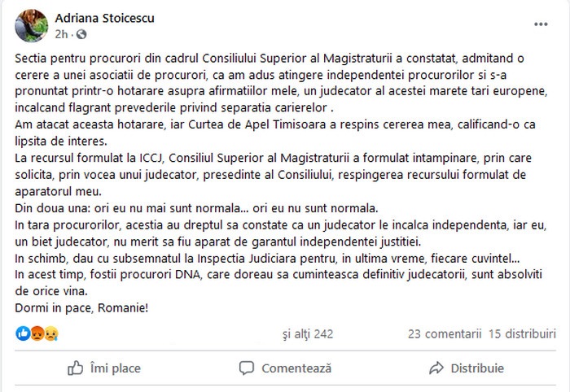Open the Adriana Stoicescu author name link
Viewport: 570px width, 392px height.
point(105,18)
